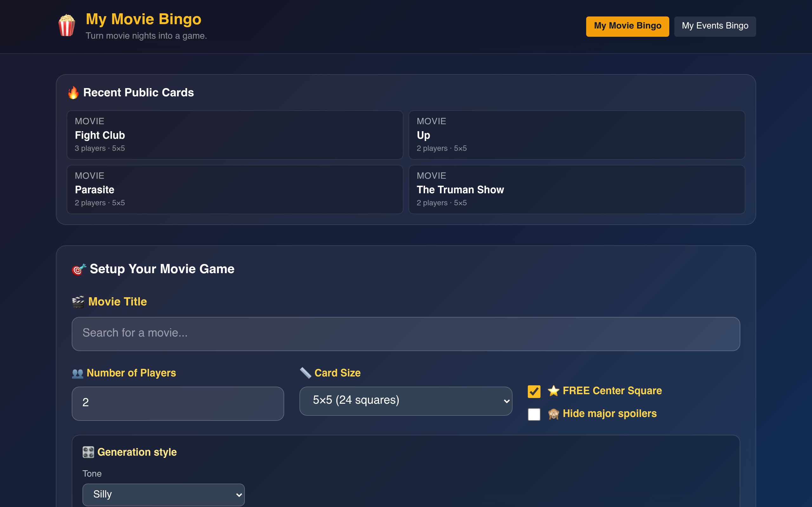Image resolution: width=812 pixels, height=507 pixels.
Task: Change card size from 5x5 selection
Action: coord(405,401)
